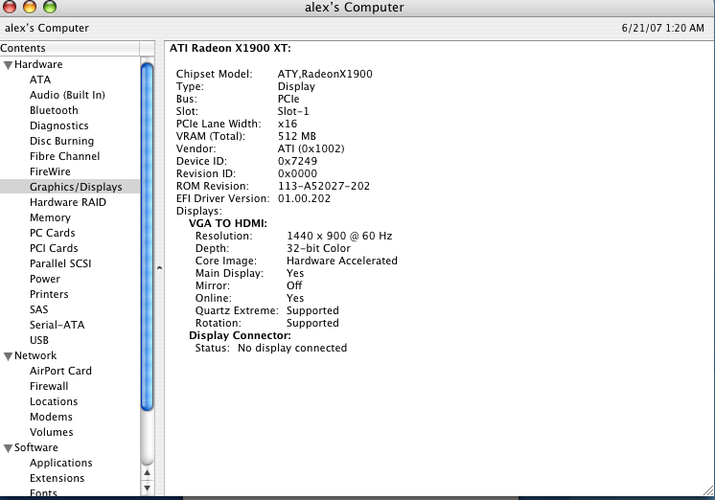The width and height of the screenshot is (715, 500).
Task: Select PC Cards entry
Action: click(x=52, y=233)
